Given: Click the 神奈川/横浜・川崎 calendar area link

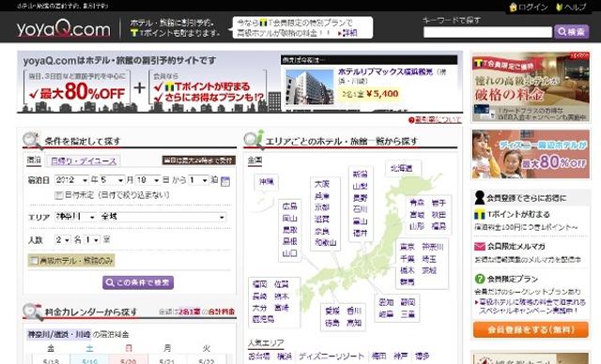Looking at the screenshot, I should (x=58, y=335).
